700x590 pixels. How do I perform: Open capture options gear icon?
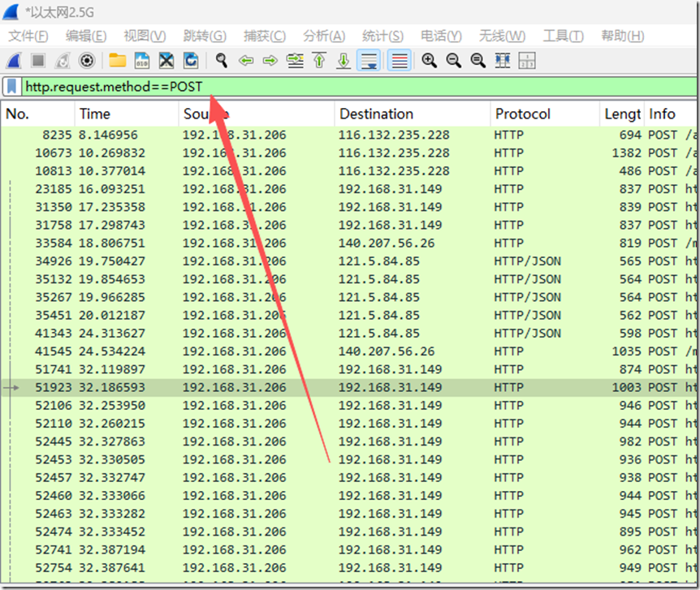pyautogui.click(x=87, y=60)
